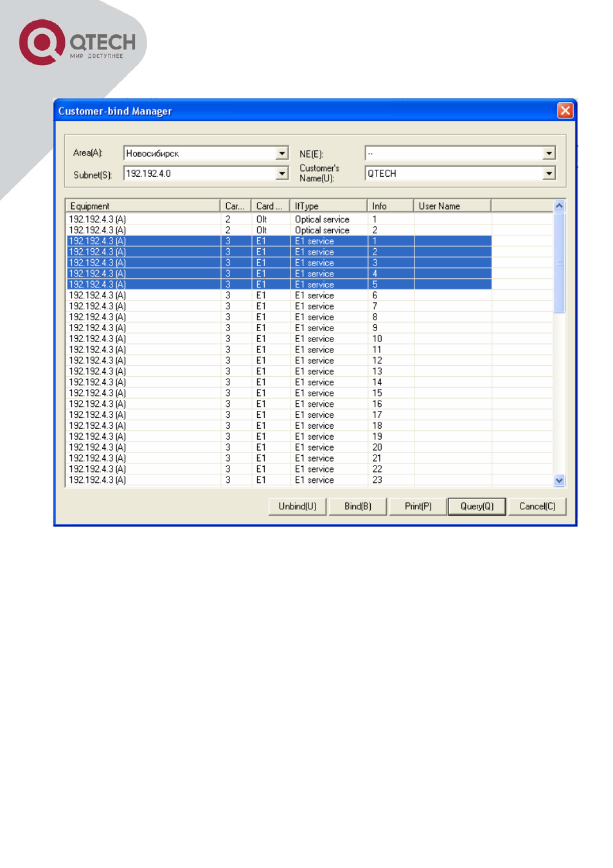Select E1 service row with Info 12

[x=279, y=361]
